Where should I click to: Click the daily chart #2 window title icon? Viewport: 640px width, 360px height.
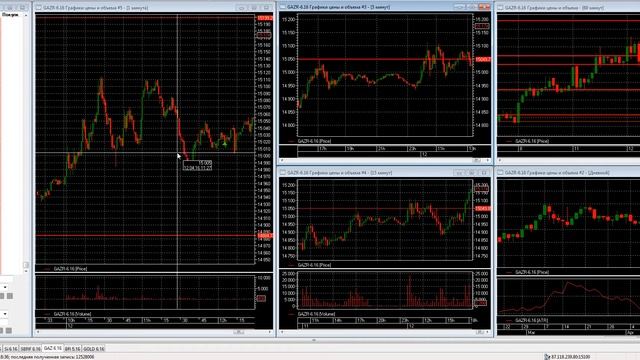(x=500, y=173)
